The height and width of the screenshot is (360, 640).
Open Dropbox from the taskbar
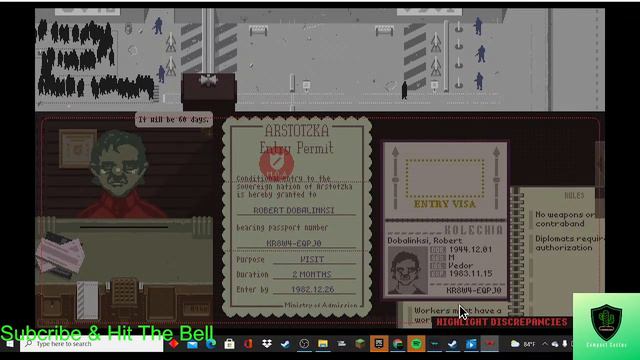click(x=267, y=344)
